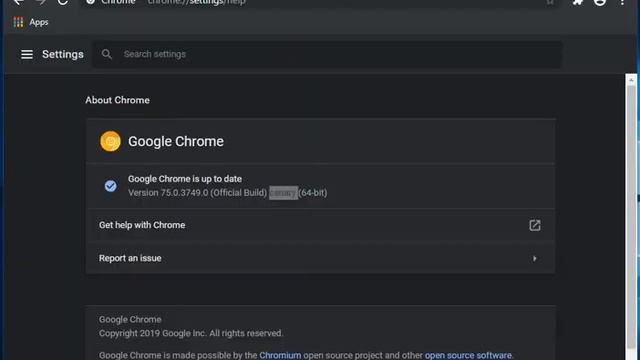Image resolution: width=640 pixels, height=360 pixels.
Task: Click the scrollbar up arrow
Action: [631, 80]
